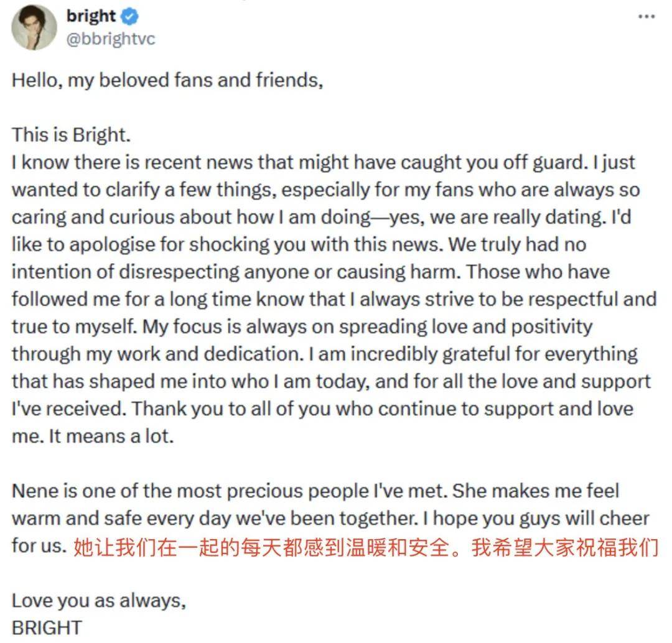The image size is (672, 643).
Task: Click the uppercase "BRIGHT" signature
Action: pos(47,627)
